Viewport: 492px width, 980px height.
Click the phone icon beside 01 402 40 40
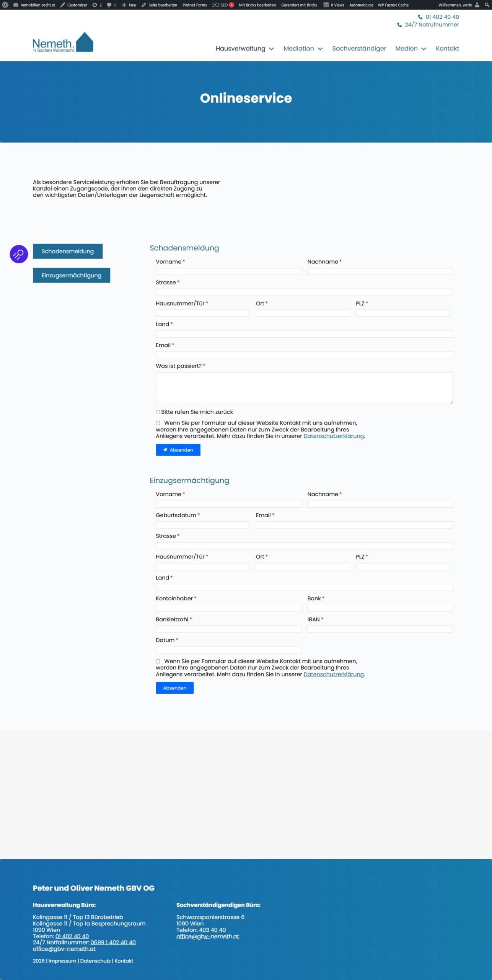click(420, 17)
